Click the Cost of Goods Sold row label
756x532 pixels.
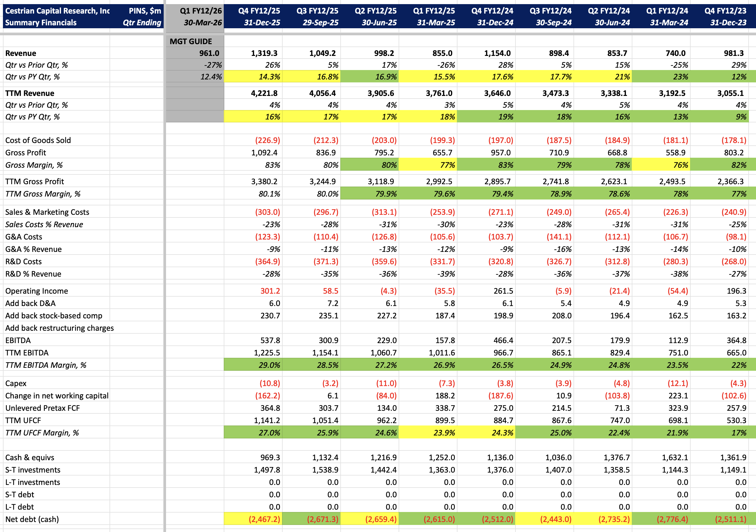tap(38, 140)
